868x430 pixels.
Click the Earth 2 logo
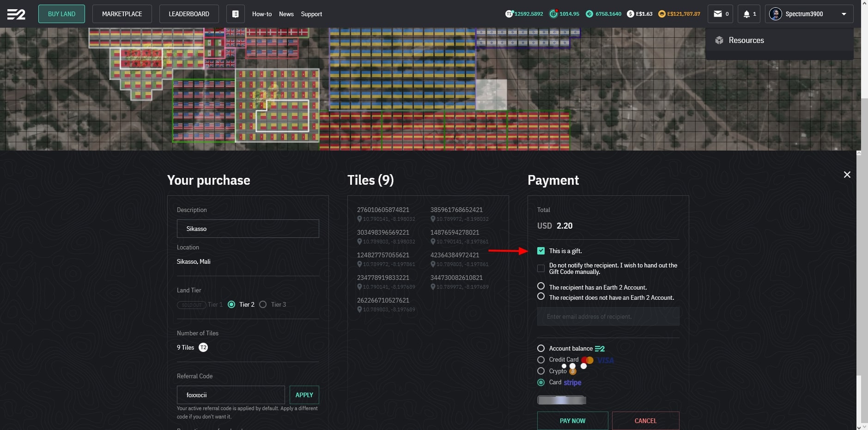tap(16, 14)
